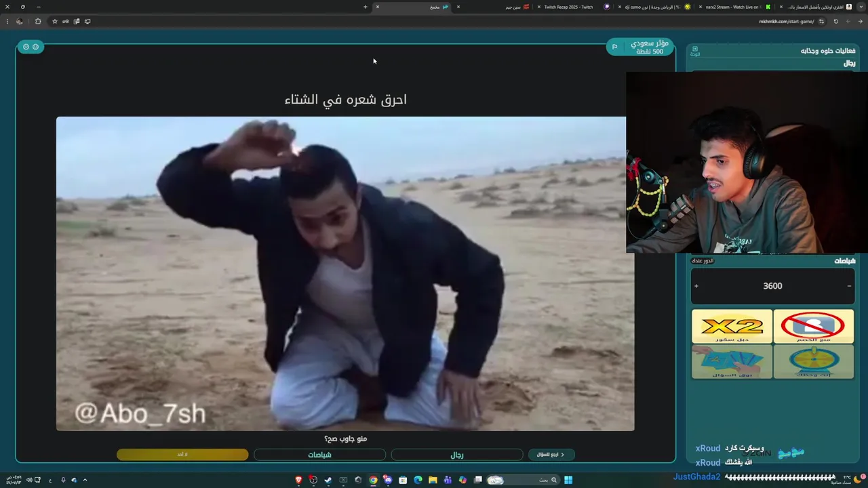Bookmark this page with the star icon
The width and height of the screenshot is (868, 488).
click(55, 21)
